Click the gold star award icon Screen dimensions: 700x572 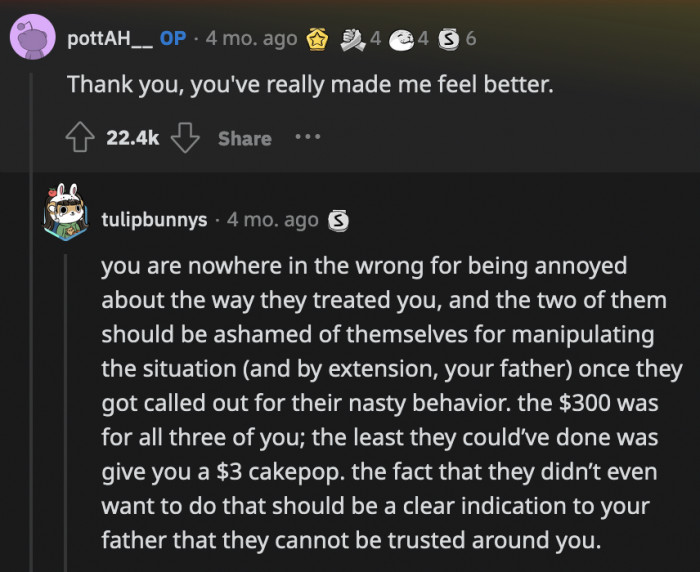pyautogui.click(x=317, y=39)
